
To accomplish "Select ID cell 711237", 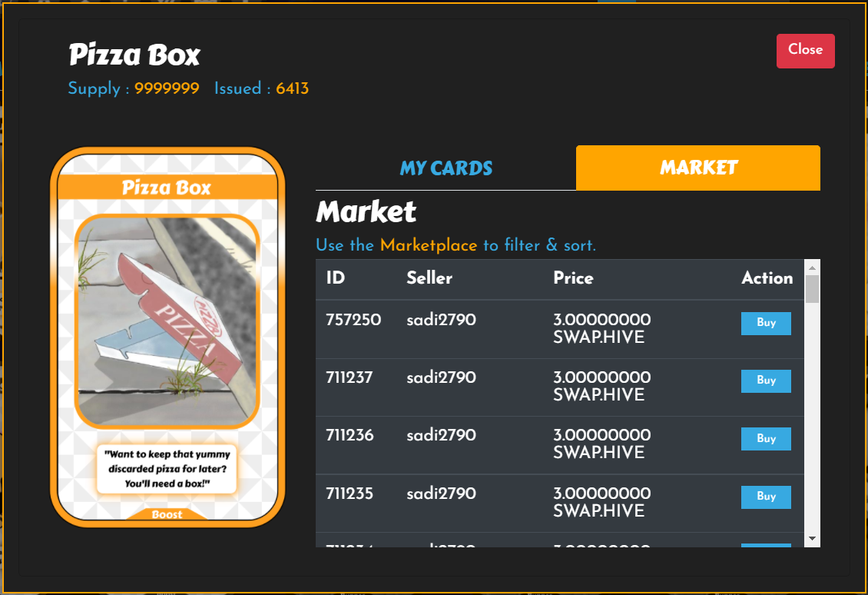I will click(x=349, y=377).
